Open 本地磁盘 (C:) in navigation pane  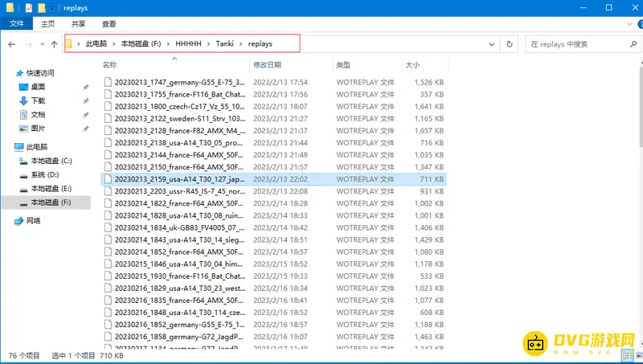pos(51,161)
